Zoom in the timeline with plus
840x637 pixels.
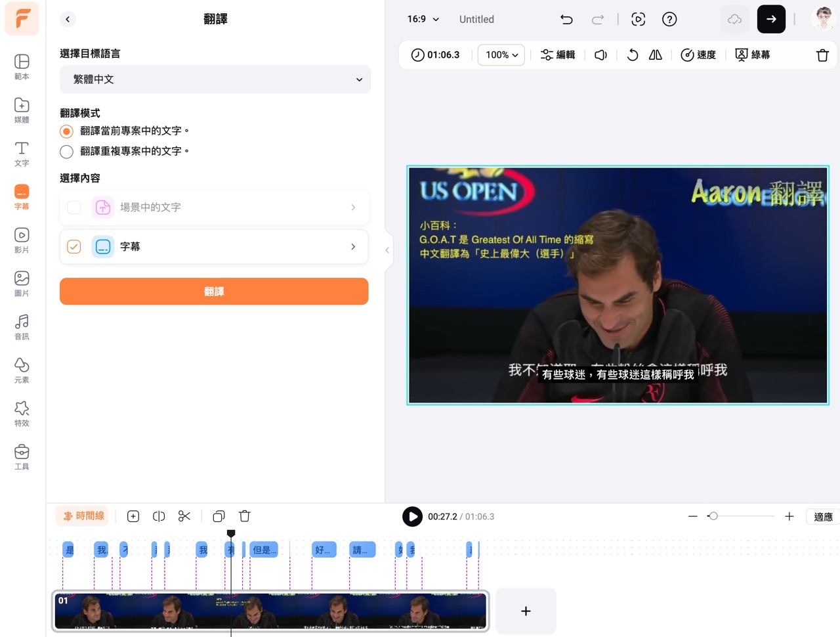(x=789, y=517)
